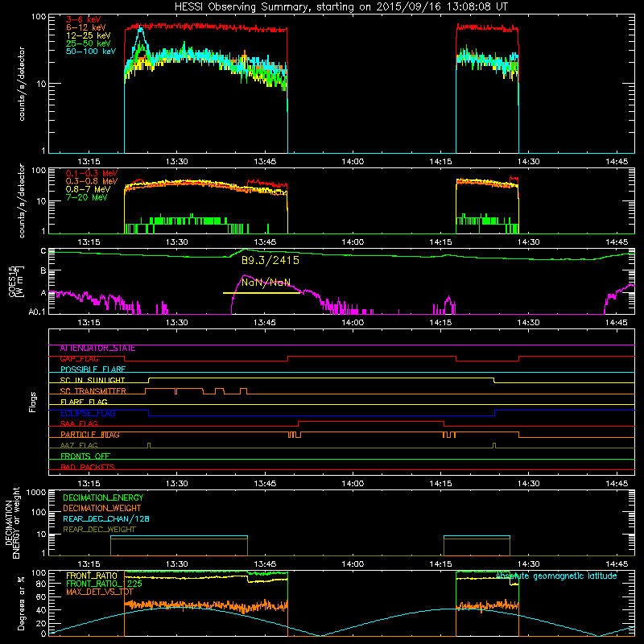644x644 pixels.
Task: Select the SC_IN_SUNLIGHT flag label
Action: tap(93, 380)
